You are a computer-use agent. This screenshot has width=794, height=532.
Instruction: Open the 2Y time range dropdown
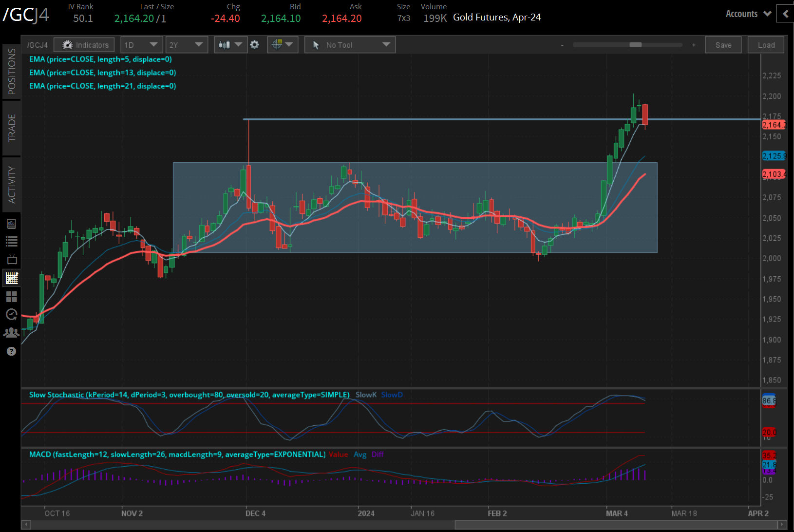(x=186, y=45)
